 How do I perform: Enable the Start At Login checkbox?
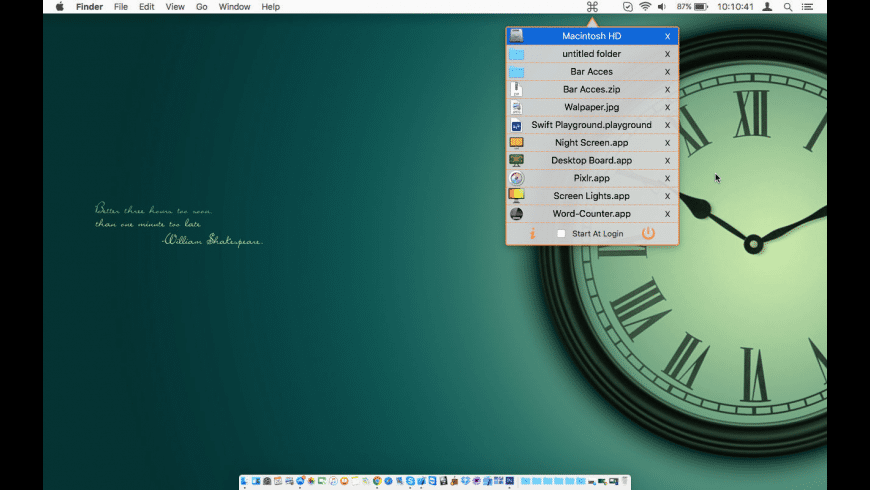(x=561, y=234)
